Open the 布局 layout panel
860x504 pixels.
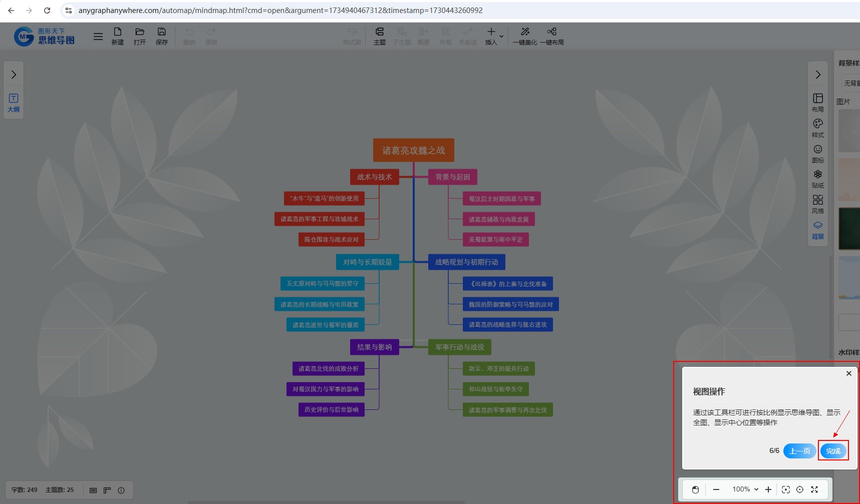817,102
